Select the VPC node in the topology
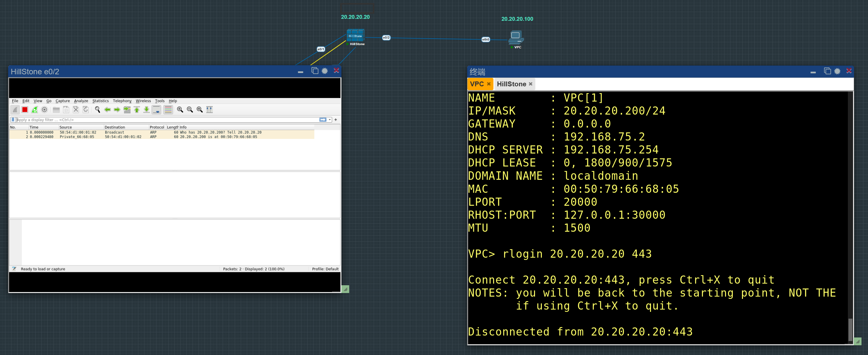This screenshot has width=868, height=355. click(x=516, y=38)
